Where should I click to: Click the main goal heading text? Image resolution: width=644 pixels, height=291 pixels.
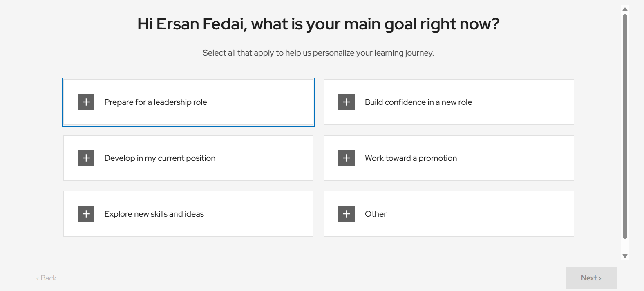(x=318, y=24)
